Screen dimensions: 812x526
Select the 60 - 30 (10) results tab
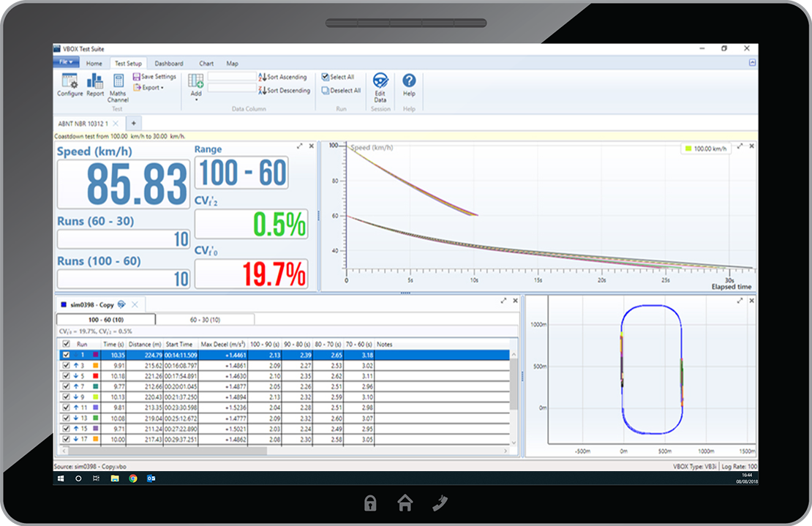tap(205, 320)
